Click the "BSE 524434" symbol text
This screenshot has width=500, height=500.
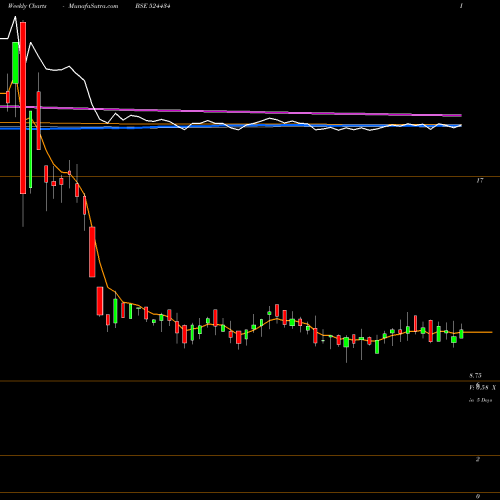click(x=153, y=6)
